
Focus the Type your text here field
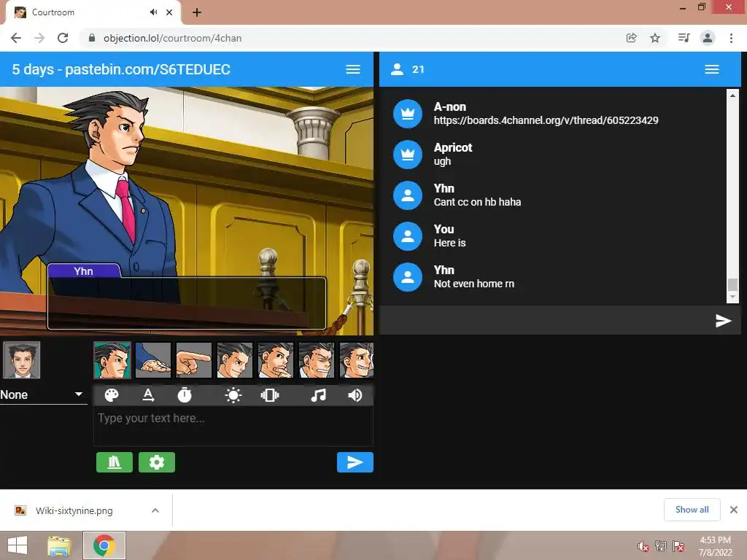tap(233, 426)
